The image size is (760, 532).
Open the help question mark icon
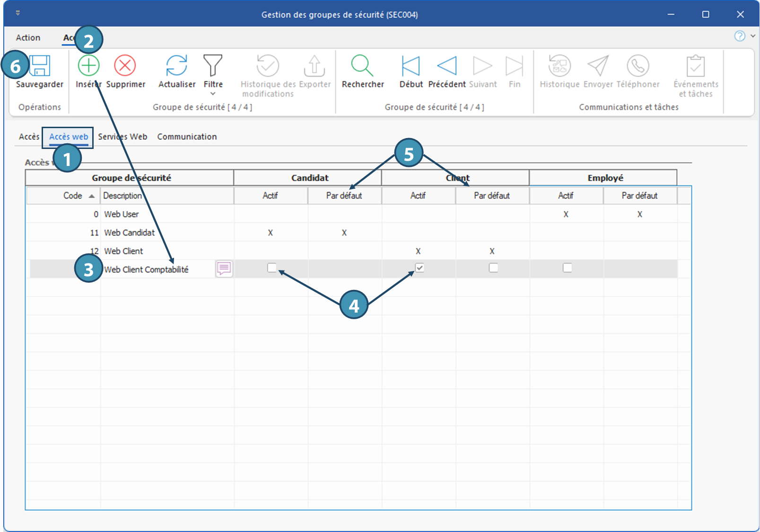click(740, 36)
